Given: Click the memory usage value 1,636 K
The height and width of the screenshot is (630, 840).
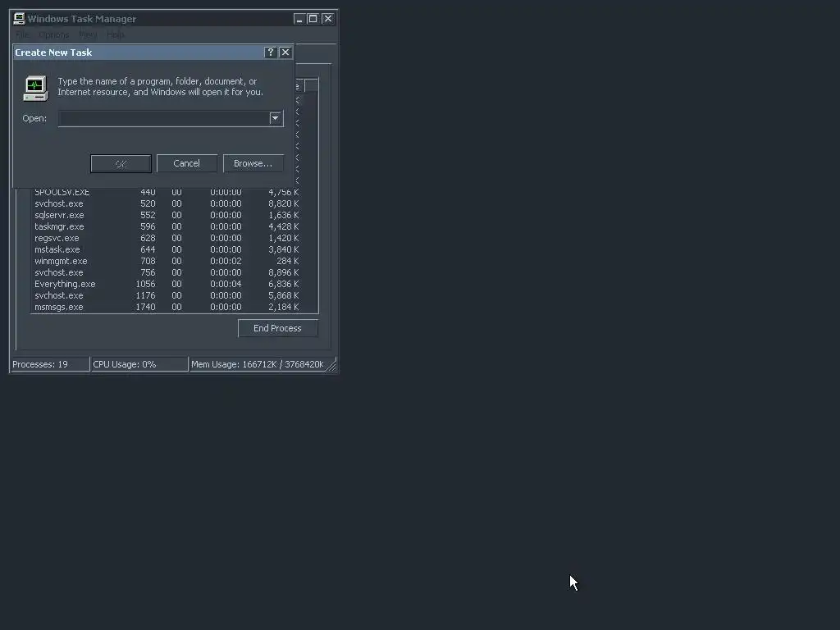Looking at the screenshot, I should [283, 216].
